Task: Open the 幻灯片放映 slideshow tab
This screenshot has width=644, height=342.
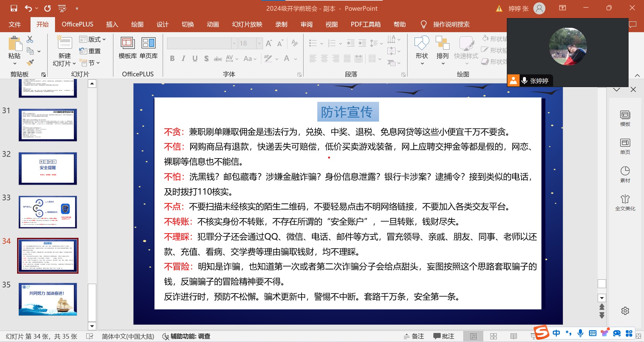Action: pyautogui.click(x=247, y=24)
